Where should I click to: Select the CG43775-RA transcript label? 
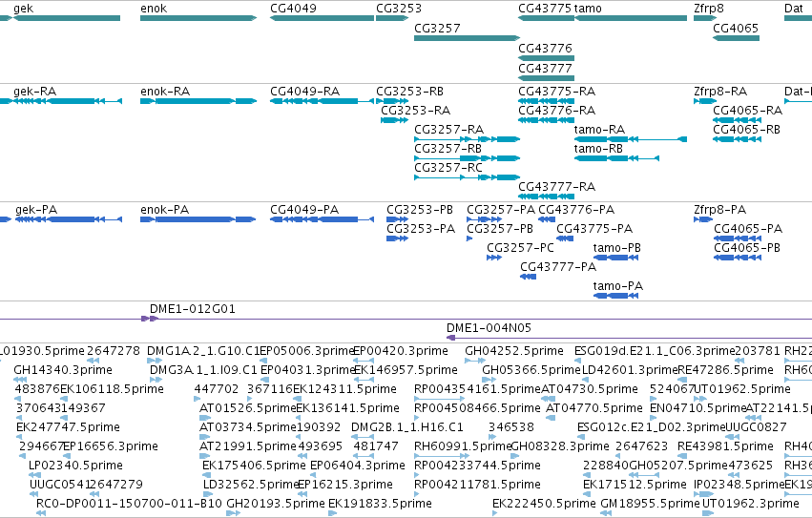pyautogui.click(x=556, y=92)
